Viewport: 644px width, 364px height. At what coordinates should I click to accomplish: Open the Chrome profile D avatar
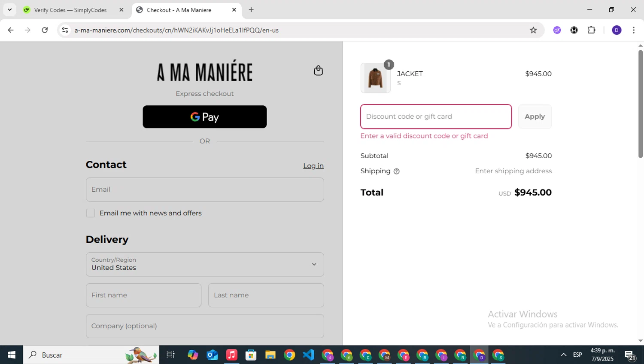617,30
